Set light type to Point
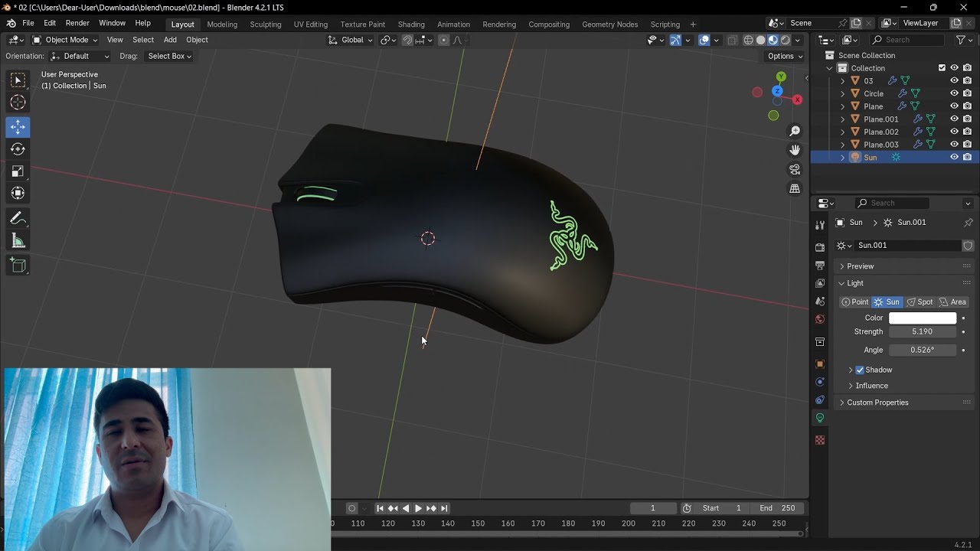980x551 pixels. point(854,302)
